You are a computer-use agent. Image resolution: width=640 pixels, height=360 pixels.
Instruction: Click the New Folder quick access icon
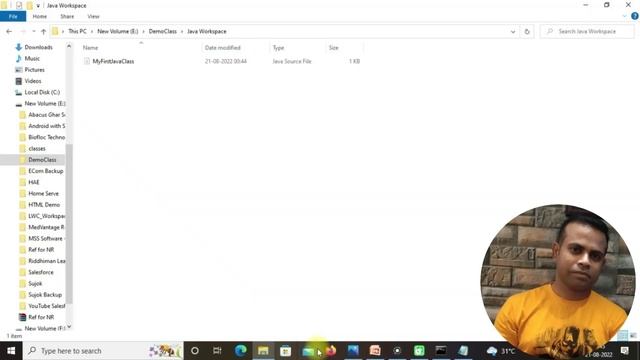click(29, 6)
